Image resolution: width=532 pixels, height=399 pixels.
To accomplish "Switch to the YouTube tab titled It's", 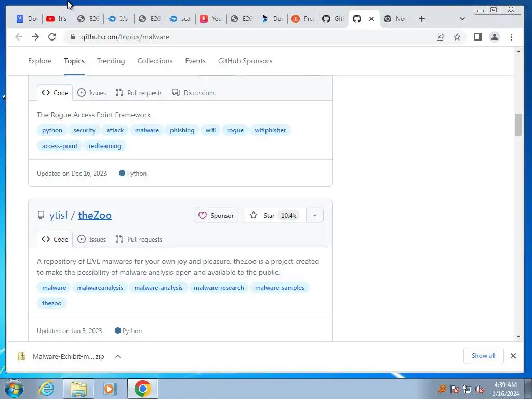I will pos(57,19).
